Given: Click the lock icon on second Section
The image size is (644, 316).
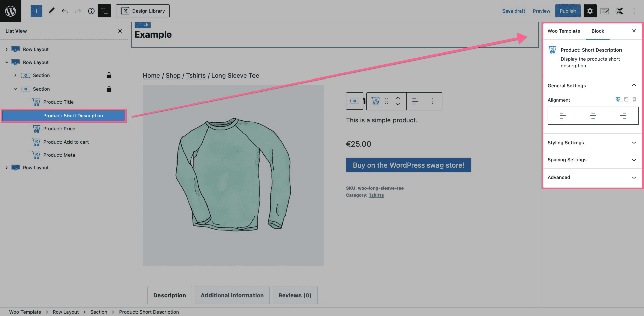Looking at the screenshot, I should 109,89.
